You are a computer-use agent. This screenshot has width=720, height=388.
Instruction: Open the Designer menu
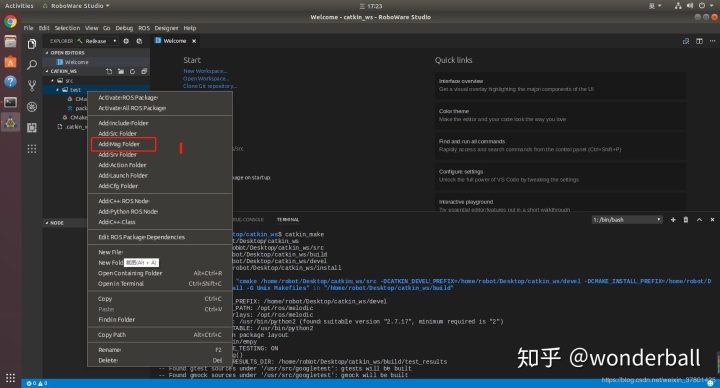click(x=166, y=28)
